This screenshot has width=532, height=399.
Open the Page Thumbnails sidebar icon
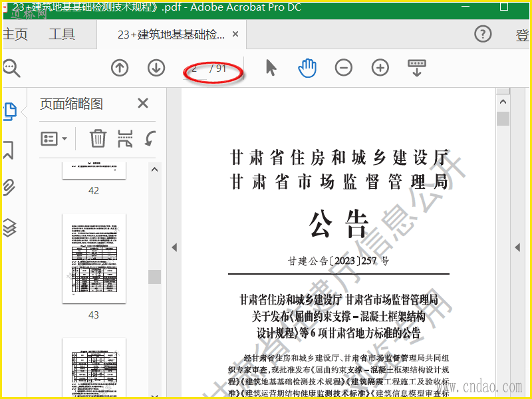[x=10, y=111]
